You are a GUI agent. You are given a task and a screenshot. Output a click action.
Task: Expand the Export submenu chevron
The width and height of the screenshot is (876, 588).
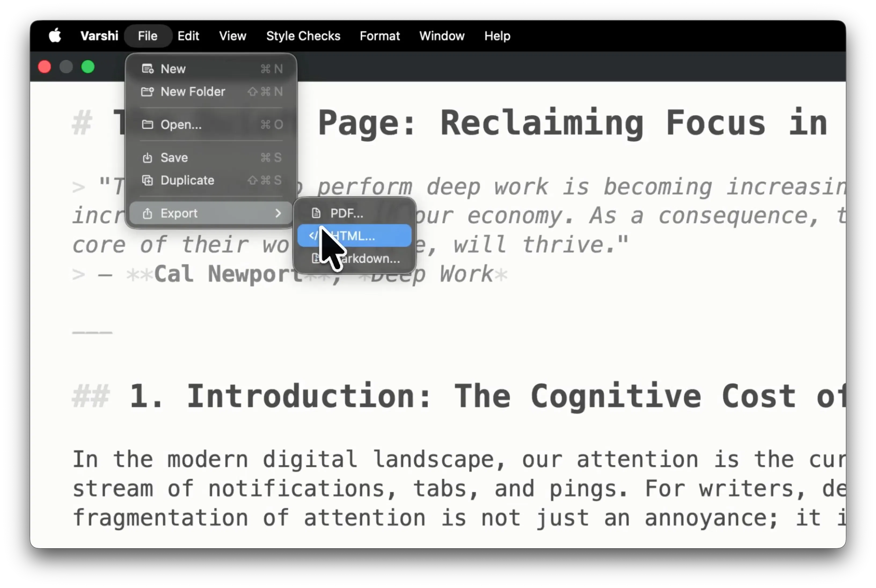[x=278, y=213]
